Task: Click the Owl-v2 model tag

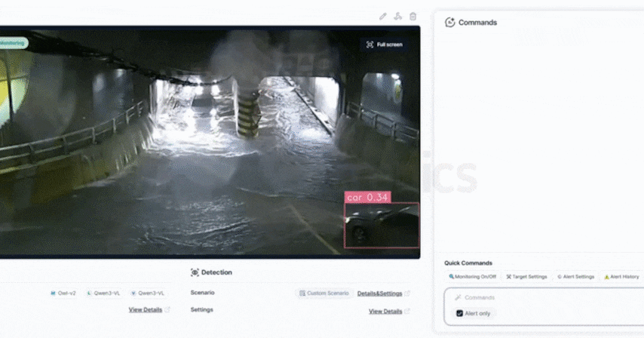Action: click(x=63, y=293)
